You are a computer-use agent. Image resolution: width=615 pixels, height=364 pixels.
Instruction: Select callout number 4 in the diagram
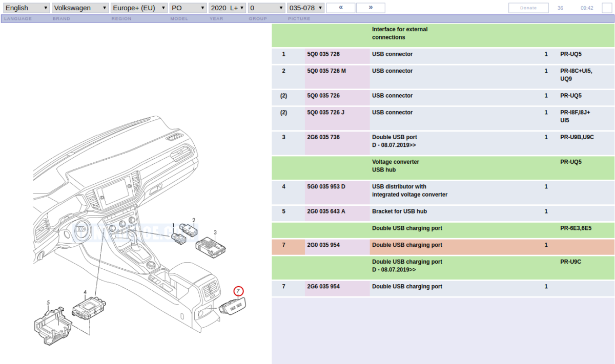pos(85,292)
